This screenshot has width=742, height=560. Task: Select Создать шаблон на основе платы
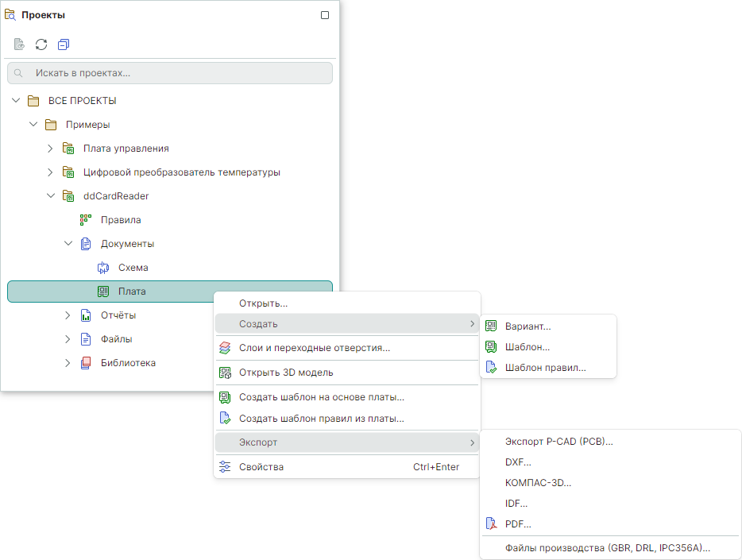tap(321, 397)
